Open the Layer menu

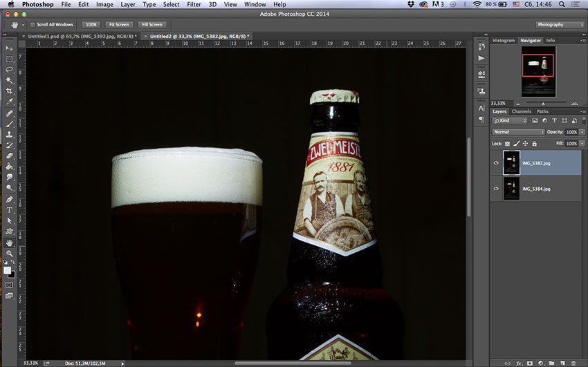127,5
